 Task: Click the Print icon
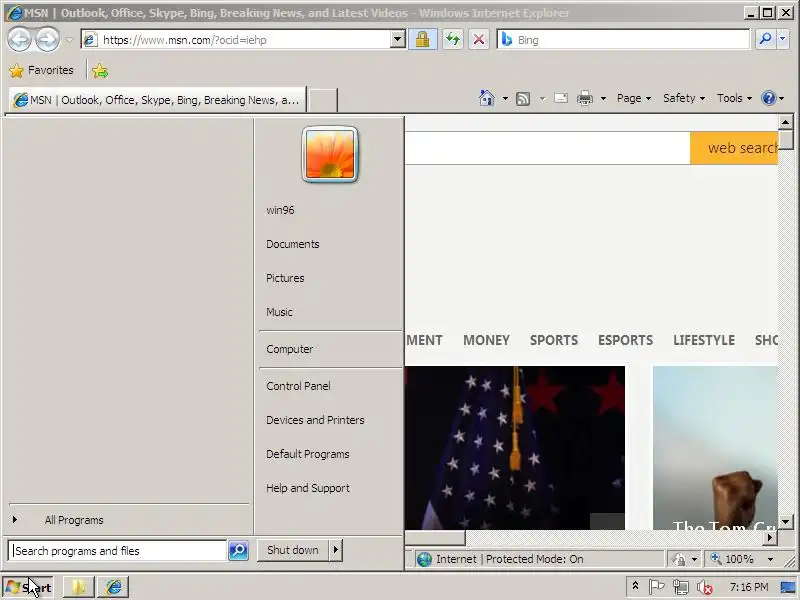[x=585, y=98]
